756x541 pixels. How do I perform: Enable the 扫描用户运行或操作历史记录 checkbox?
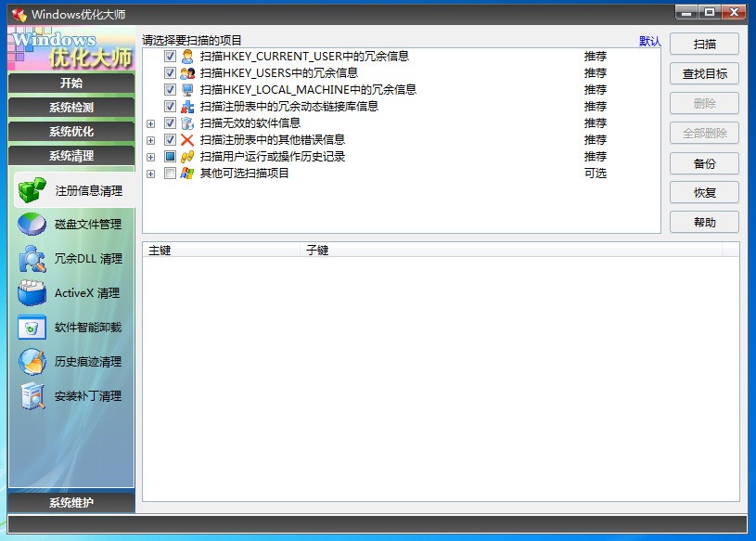point(169,157)
